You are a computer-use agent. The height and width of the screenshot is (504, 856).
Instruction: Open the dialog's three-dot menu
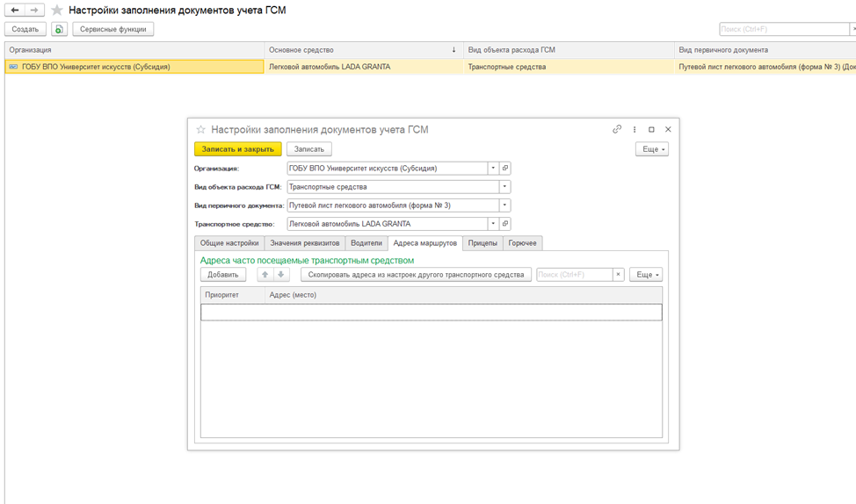[x=635, y=129]
